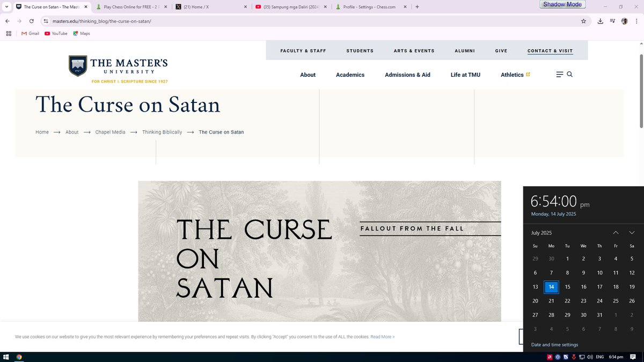The width and height of the screenshot is (644, 362).
Task: Click Read More cookie policy link
Action: (383, 337)
